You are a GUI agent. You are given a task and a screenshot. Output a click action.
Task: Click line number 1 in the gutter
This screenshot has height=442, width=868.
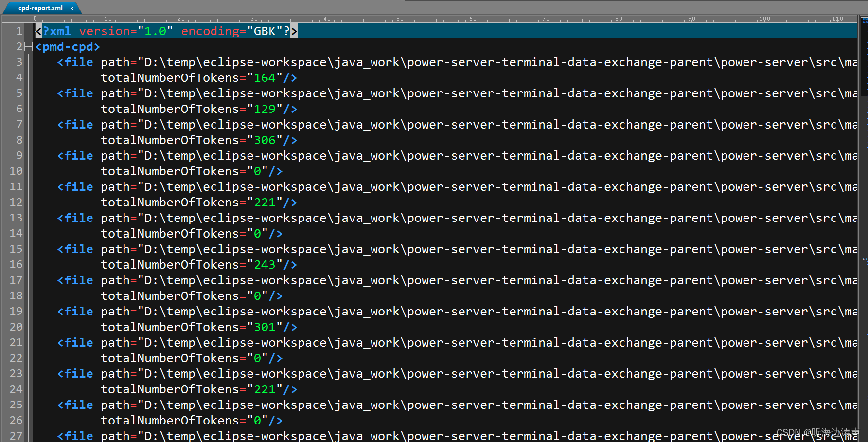point(19,31)
